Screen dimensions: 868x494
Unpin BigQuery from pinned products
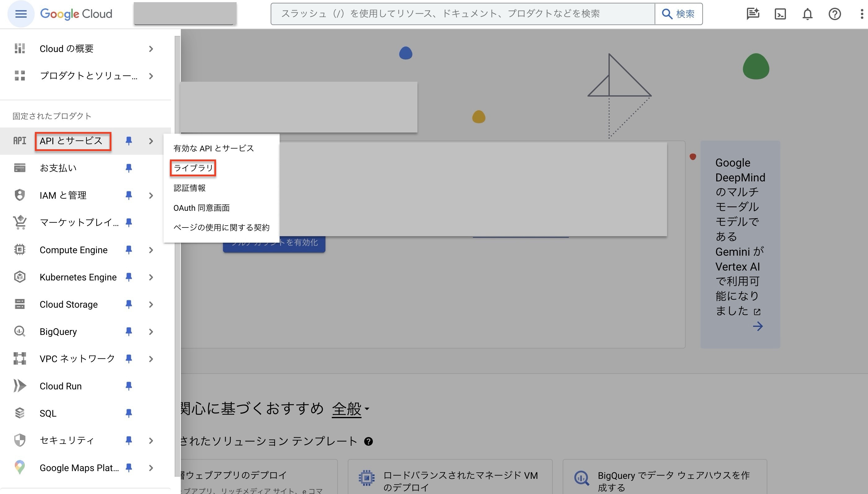[129, 331]
